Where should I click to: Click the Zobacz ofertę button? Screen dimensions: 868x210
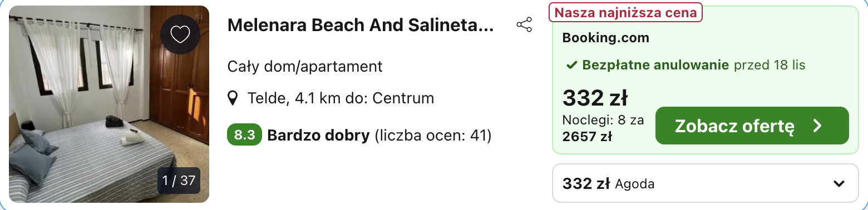(x=752, y=126)
